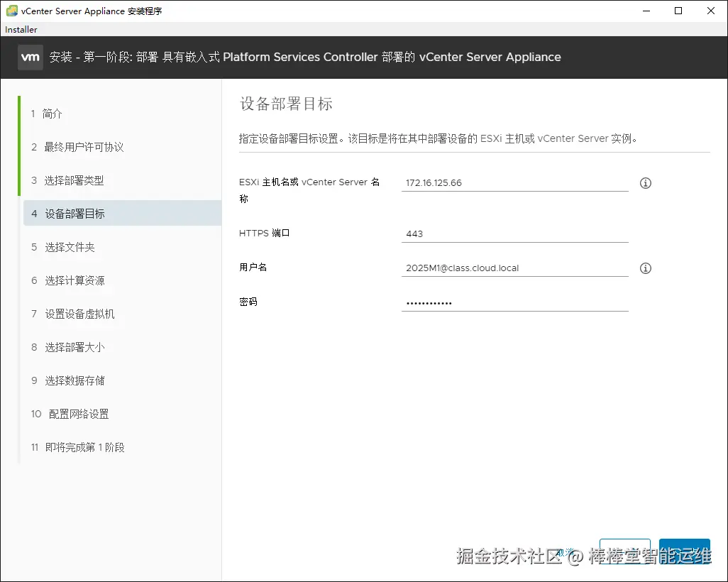Select step 11 即将完成第 1 阶段

pos(77,447)
